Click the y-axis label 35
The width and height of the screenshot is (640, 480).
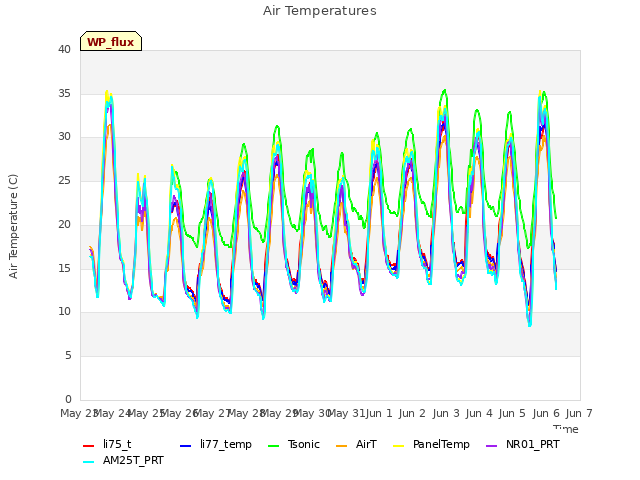(64, 93)
